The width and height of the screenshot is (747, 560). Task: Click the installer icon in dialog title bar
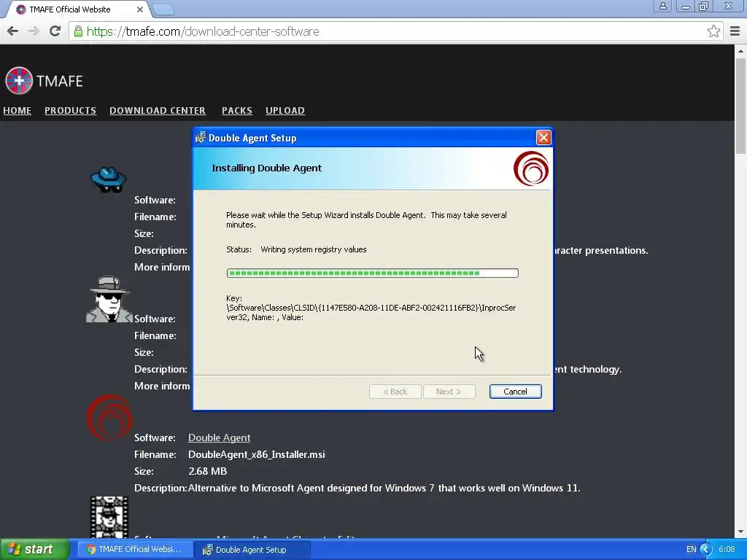coord(201,137)
